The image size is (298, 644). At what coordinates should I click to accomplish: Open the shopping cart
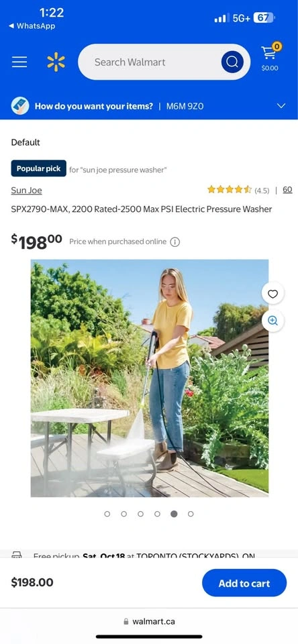coord(270,58)
